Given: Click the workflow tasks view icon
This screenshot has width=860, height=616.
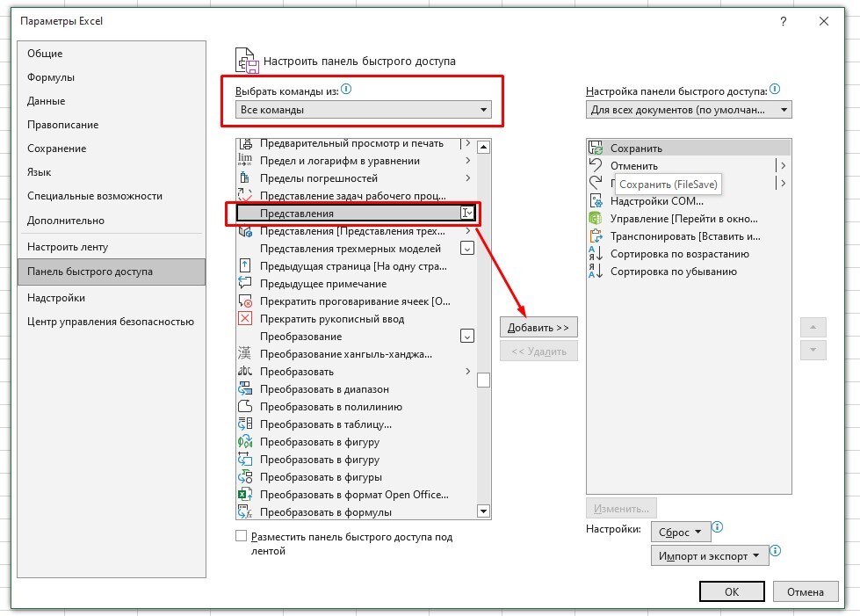Looking at the screenshot, I should pos(245,195).
